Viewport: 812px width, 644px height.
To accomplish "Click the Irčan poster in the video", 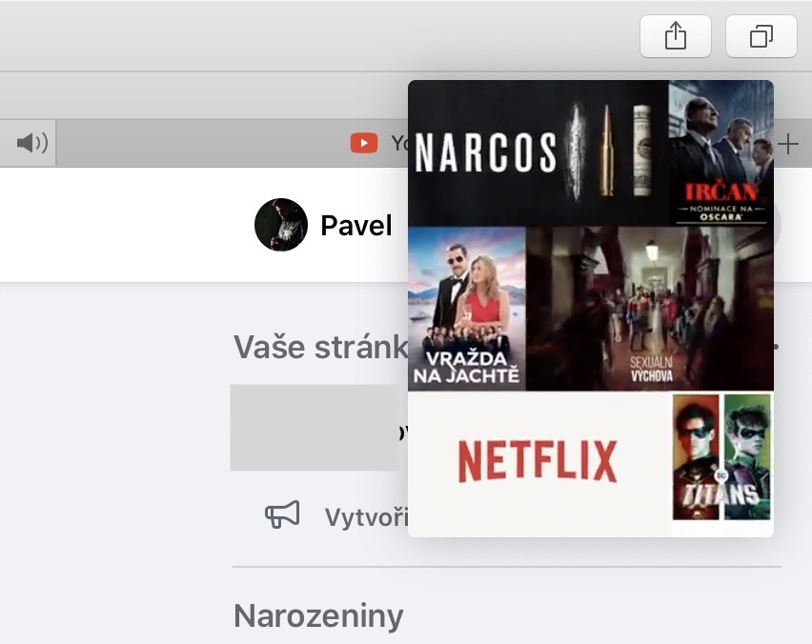I will (721, 152).
